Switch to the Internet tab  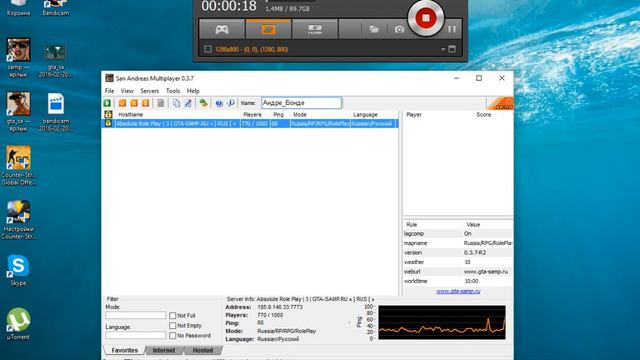coord(164,350)
